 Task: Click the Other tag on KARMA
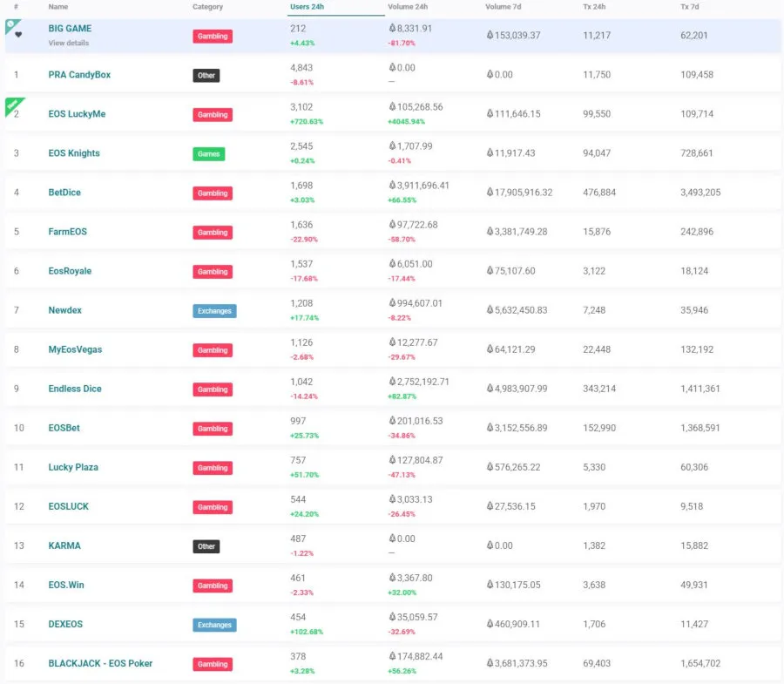[x=206, y=546]
